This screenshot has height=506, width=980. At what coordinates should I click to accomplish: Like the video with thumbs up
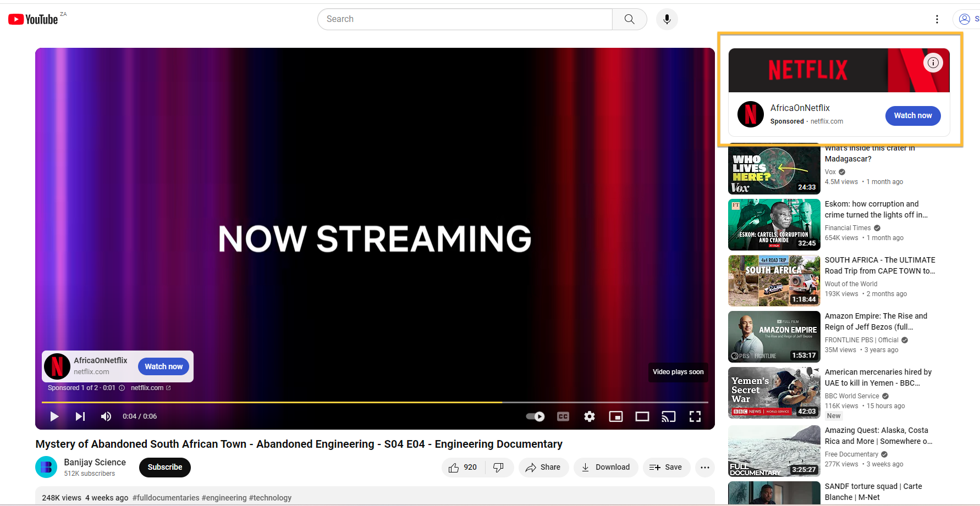click(x=463, y=468)
